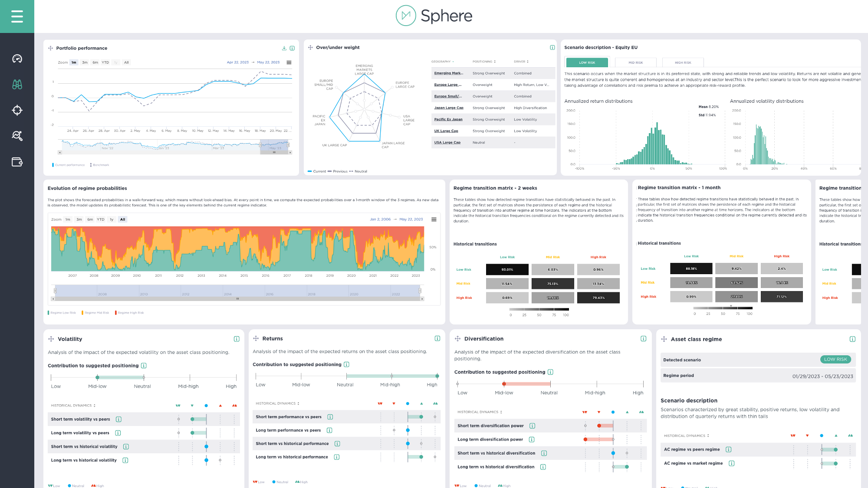This screenshot has height=488, width=868.
Task: Open the wallet sidebar icon
Action: 17,162
